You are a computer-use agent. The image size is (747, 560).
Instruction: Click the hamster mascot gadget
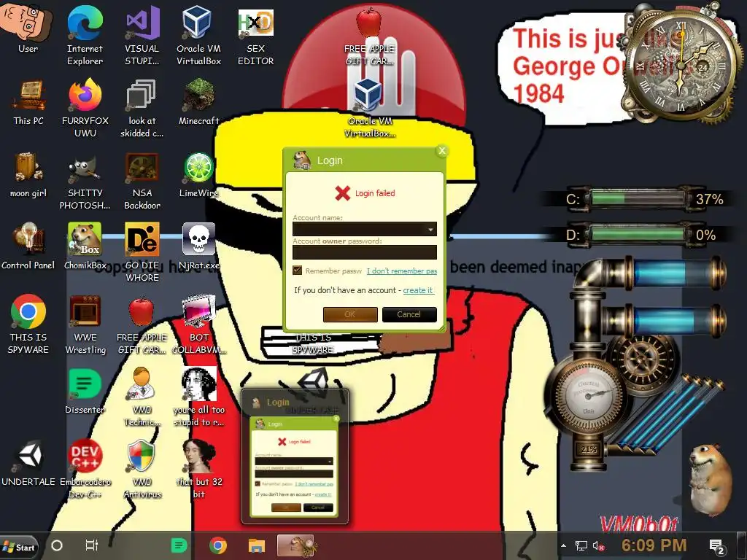click(711, 481)
